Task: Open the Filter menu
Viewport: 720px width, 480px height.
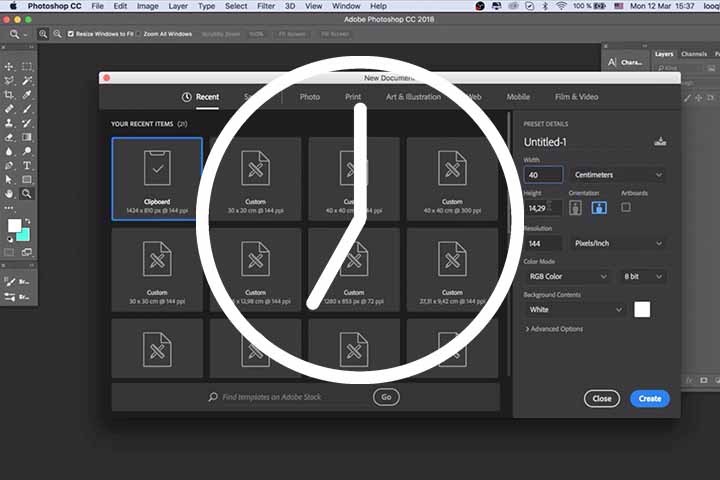Action: 266,6
